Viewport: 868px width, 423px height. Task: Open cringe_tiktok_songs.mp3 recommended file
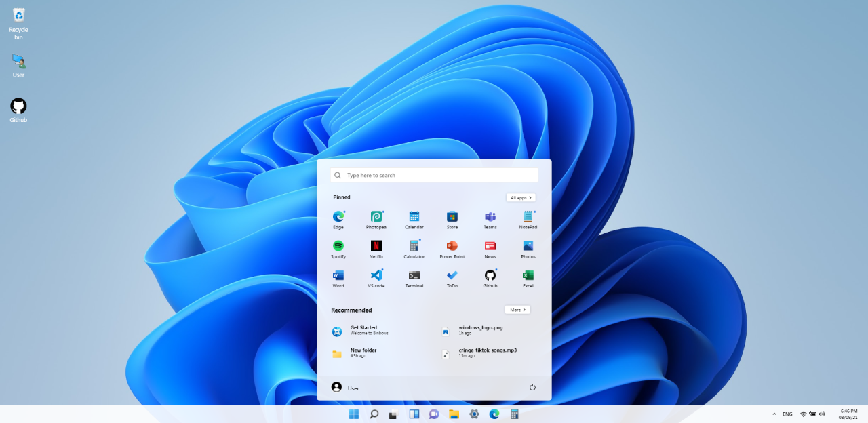(x=487, y=353)
